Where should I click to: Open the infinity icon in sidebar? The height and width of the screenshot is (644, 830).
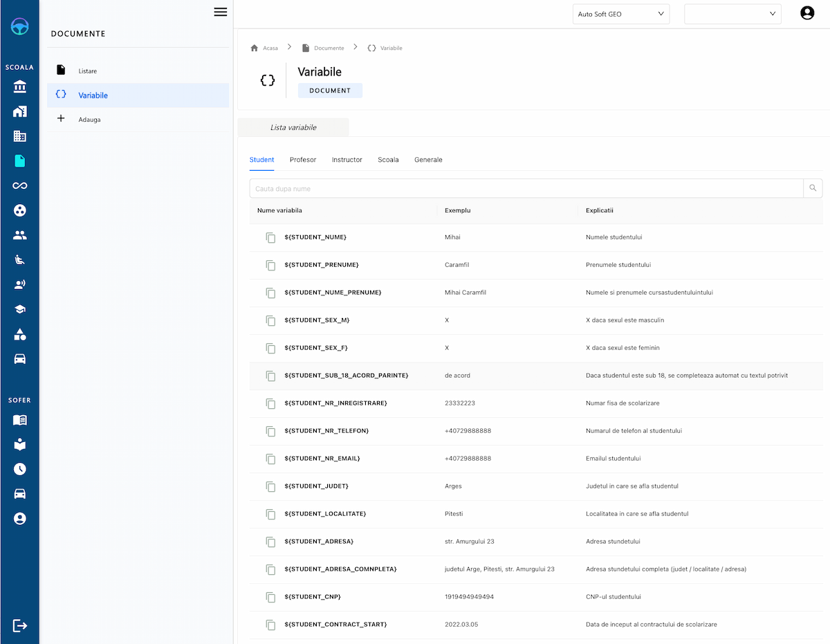pos(20,185)
